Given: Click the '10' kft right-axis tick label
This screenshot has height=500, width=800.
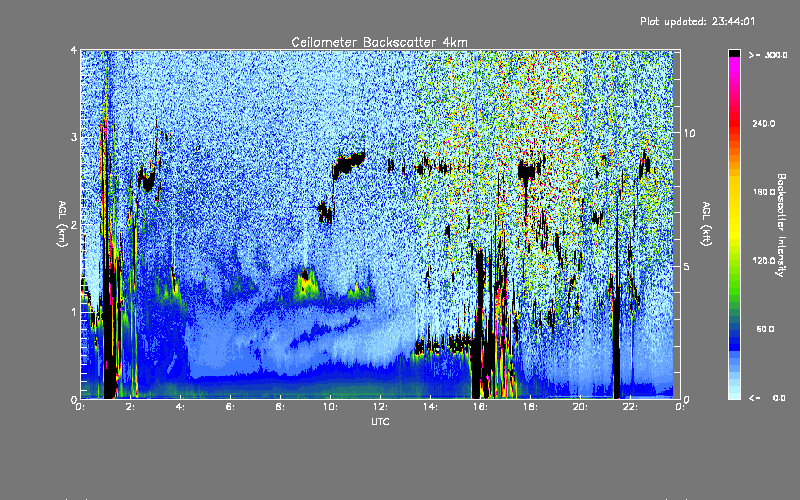Looking at the screenshot, I should (x=689, y=133).
